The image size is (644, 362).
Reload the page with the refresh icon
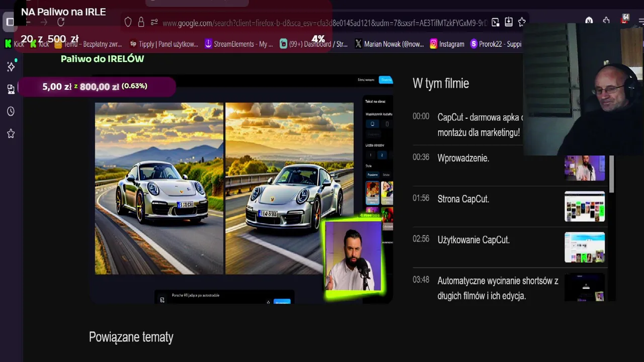(61, 22)
